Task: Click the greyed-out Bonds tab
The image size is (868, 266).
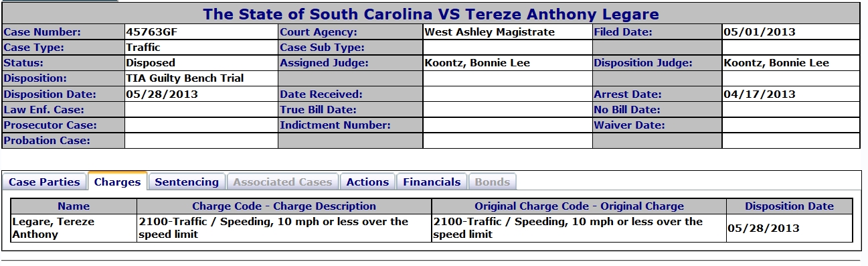Action: click(x=493, y=182)
